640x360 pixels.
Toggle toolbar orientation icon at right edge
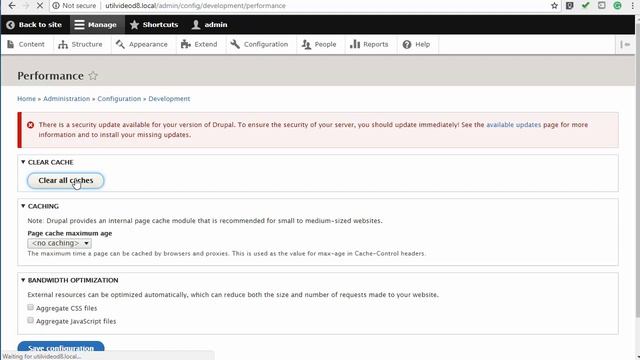(625, 44)
